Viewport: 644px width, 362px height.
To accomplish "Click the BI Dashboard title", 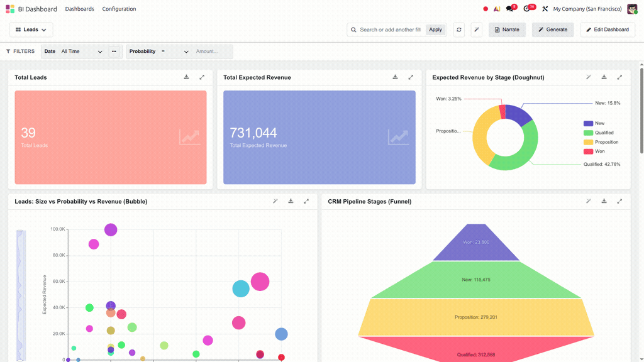I will click(x=37, y=9).
